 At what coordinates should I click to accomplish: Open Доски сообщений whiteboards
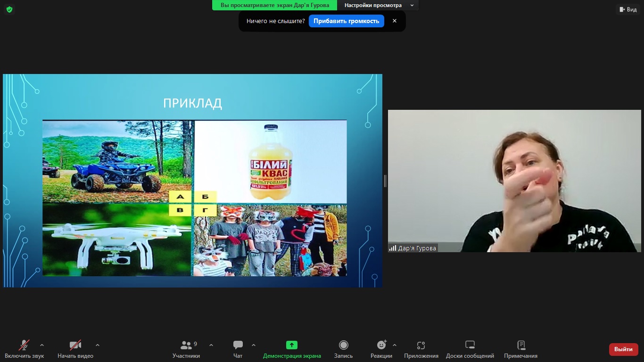[x=470, y=349]
